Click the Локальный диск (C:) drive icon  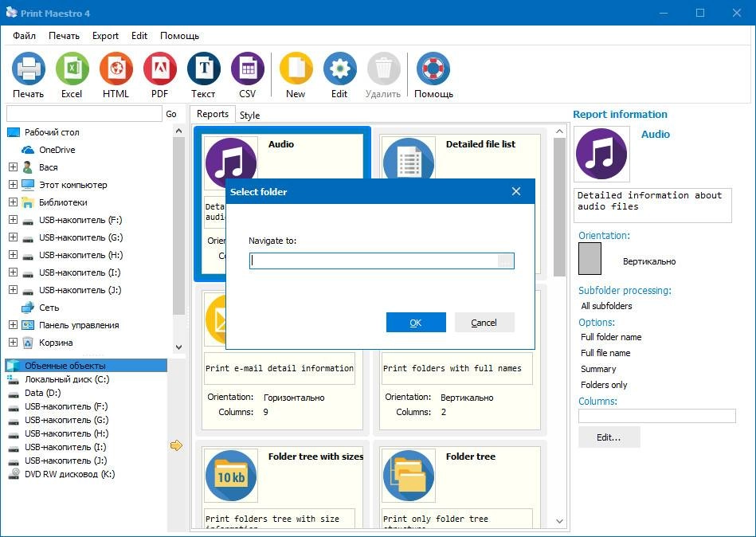14,379
